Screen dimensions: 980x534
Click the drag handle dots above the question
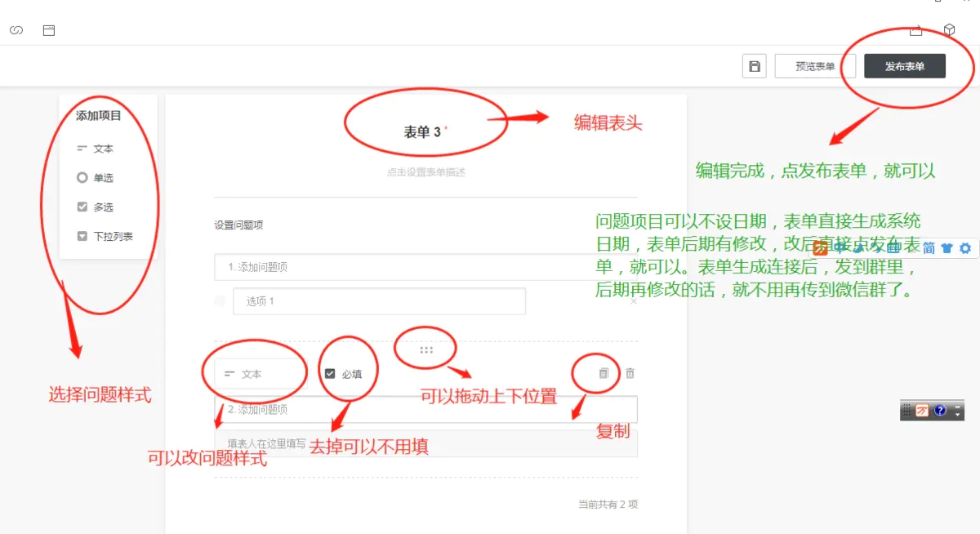pos(425,349)
